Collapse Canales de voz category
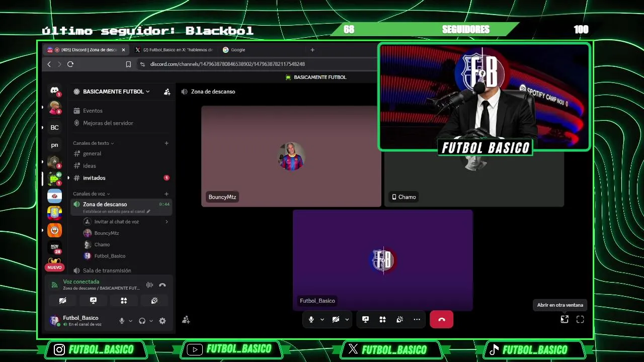Image resolution: width=644 pixels, height=362 pixels. (91, 194)
